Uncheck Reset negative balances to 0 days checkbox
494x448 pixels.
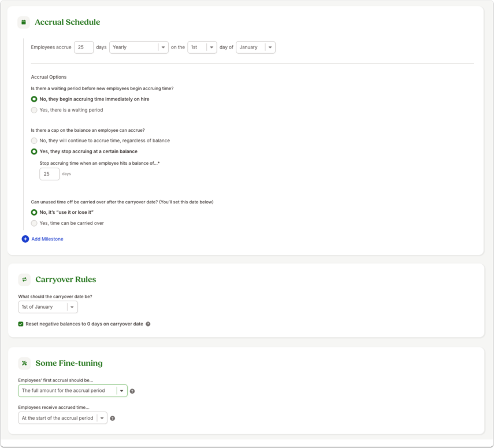21,324
